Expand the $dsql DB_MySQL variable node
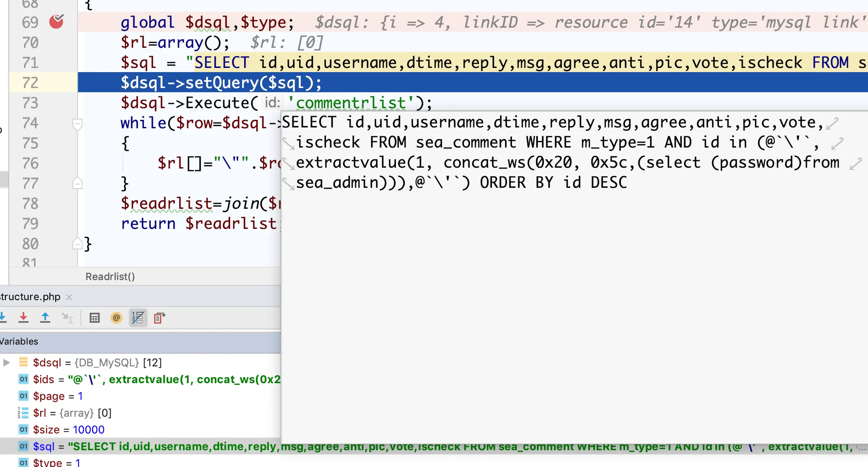Image resolution: width=868 pixels, height=467 pixels. pos(7,363)
